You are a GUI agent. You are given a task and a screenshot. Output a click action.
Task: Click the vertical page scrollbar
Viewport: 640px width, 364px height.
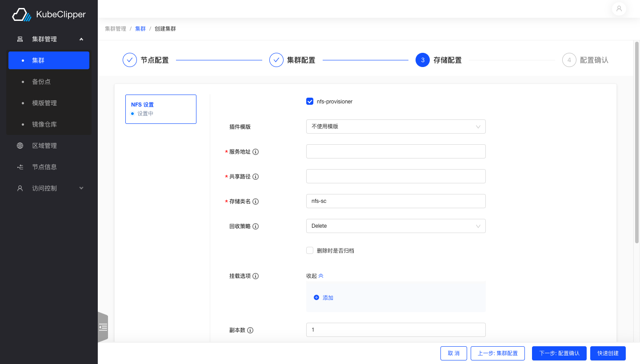point(637,142)
